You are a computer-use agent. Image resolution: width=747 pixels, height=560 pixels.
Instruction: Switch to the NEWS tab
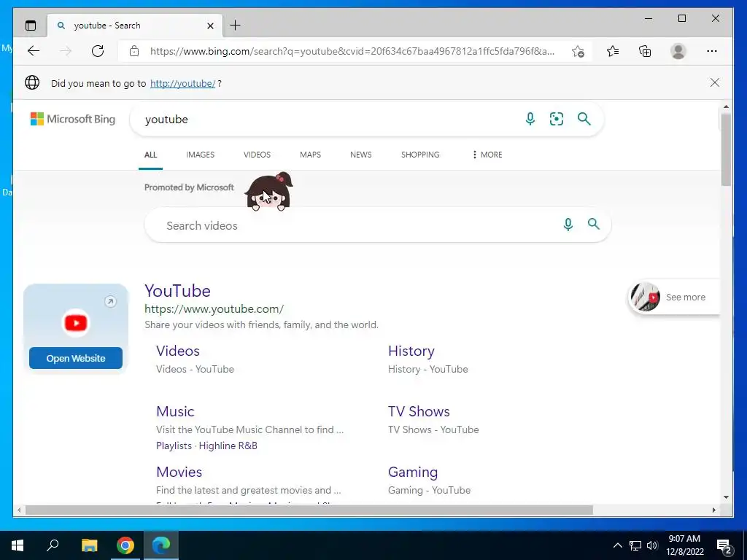(x=360, y=155)
